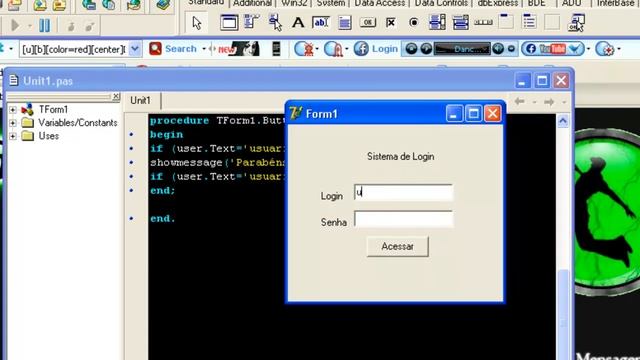This screenshot has width=640, height=360.
Task: Expand the Variables/Constants tree node
Action: [13, 123]
